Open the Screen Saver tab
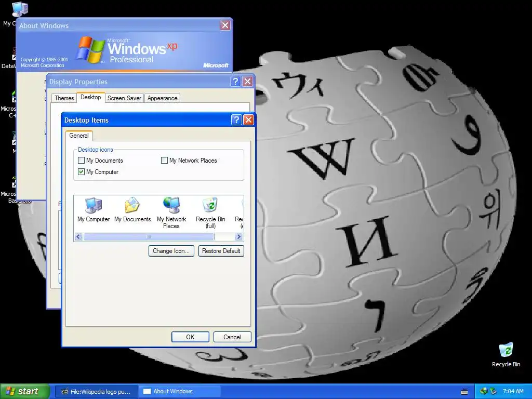 click(x=124, y=98)
